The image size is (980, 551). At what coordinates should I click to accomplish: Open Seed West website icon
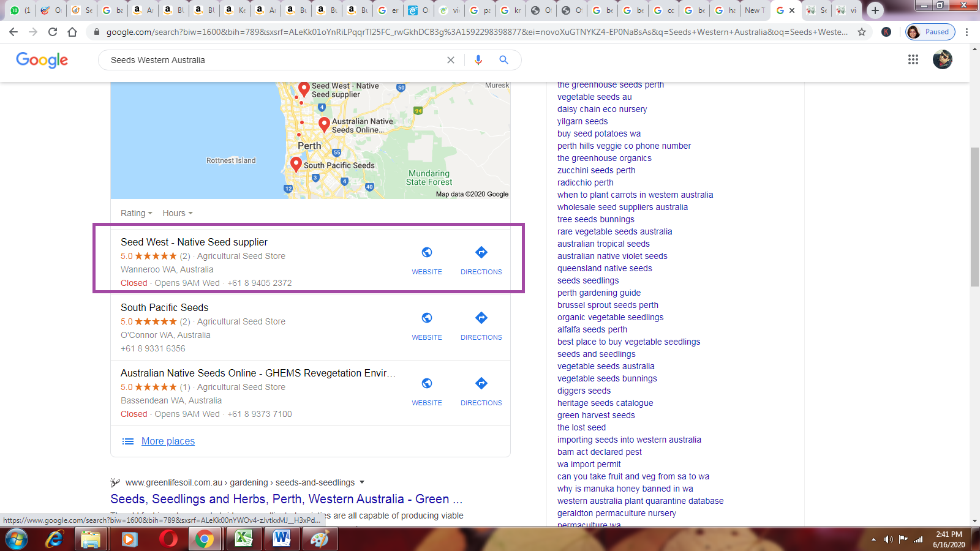point(427,252)
